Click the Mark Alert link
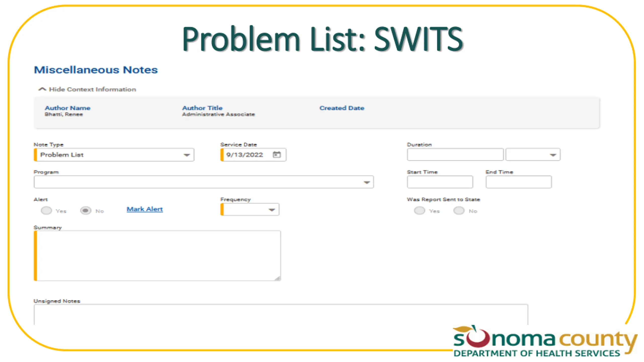 145,209
